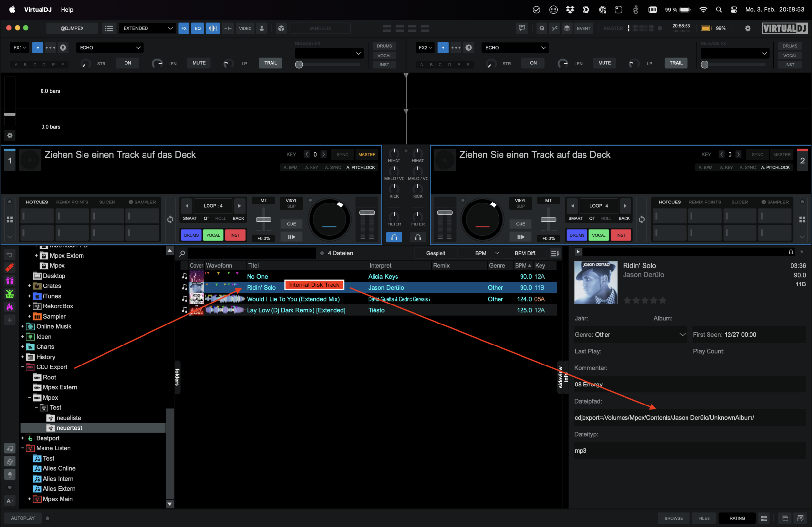812x527 pixels.
Task: Click the deck 1 headphone cue icon
Action: click(394, 237)
